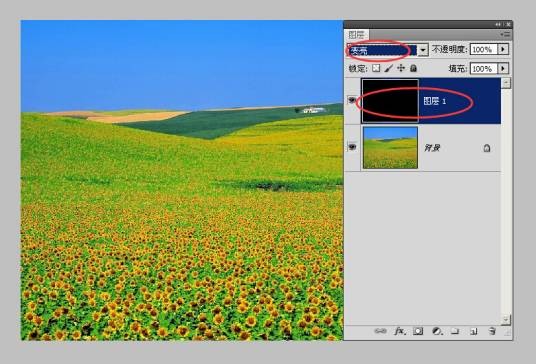Click the link layers icon
This screenshot has width=536, height=364.
pos(380,331)
